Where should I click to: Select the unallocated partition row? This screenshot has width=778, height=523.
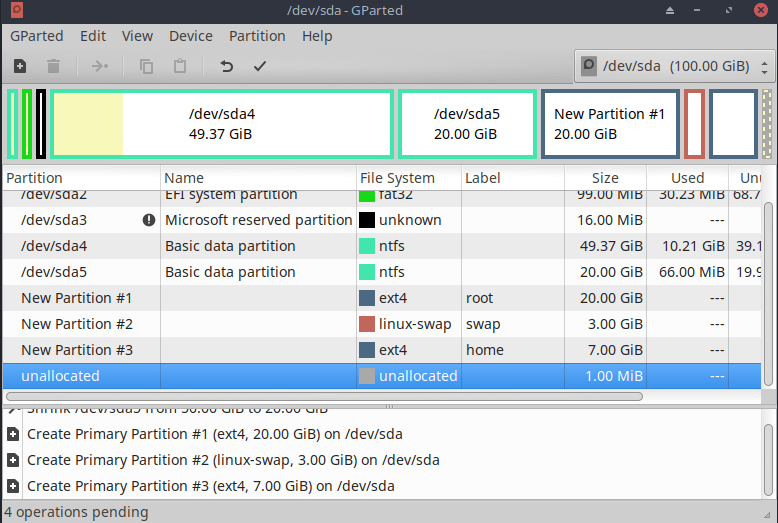(x=382, y=376)
